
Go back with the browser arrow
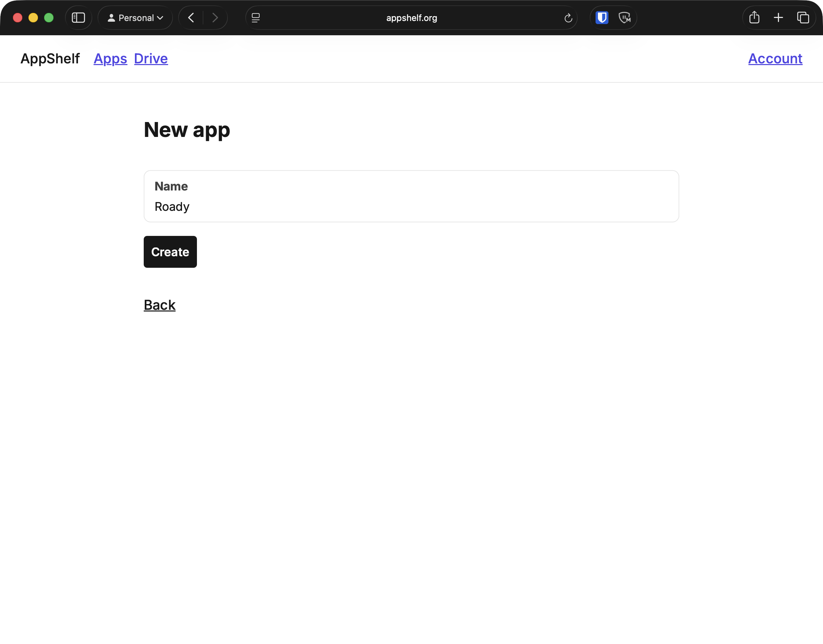(x=191, y=18)
